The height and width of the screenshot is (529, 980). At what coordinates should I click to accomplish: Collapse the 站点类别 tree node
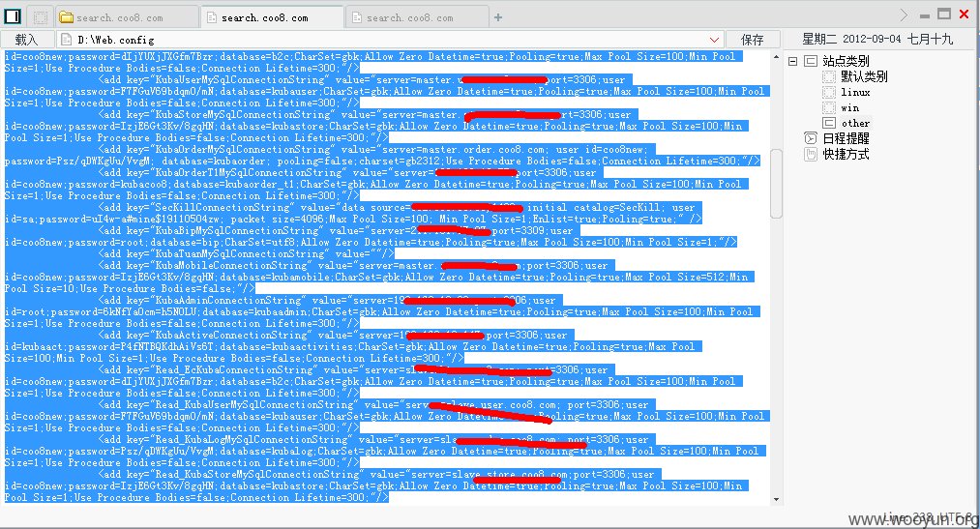click(x=792, y=61)
